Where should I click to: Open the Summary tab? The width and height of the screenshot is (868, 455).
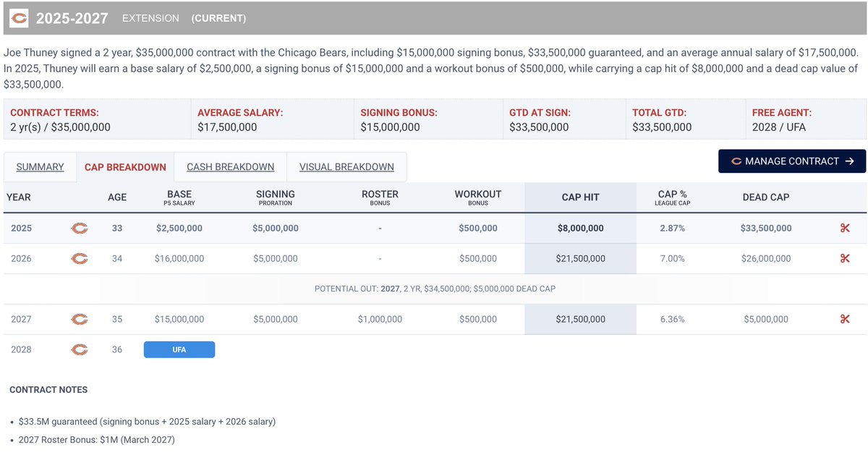40,167
